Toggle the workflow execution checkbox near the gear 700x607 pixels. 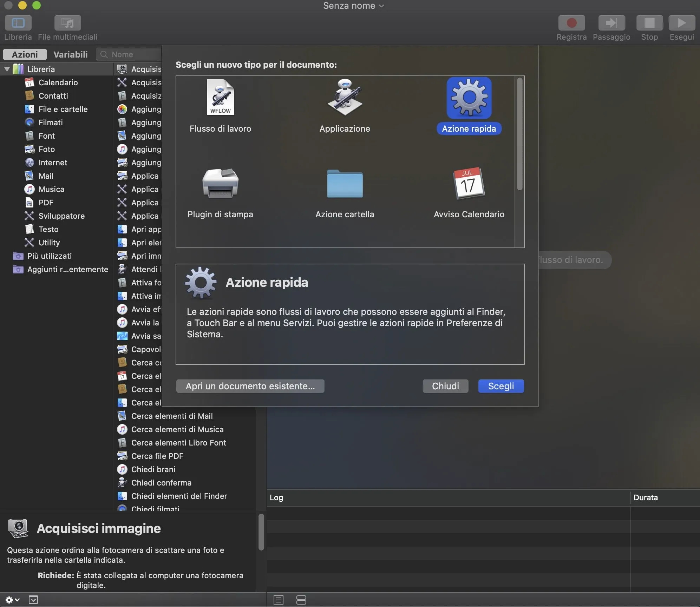(33, 600)
